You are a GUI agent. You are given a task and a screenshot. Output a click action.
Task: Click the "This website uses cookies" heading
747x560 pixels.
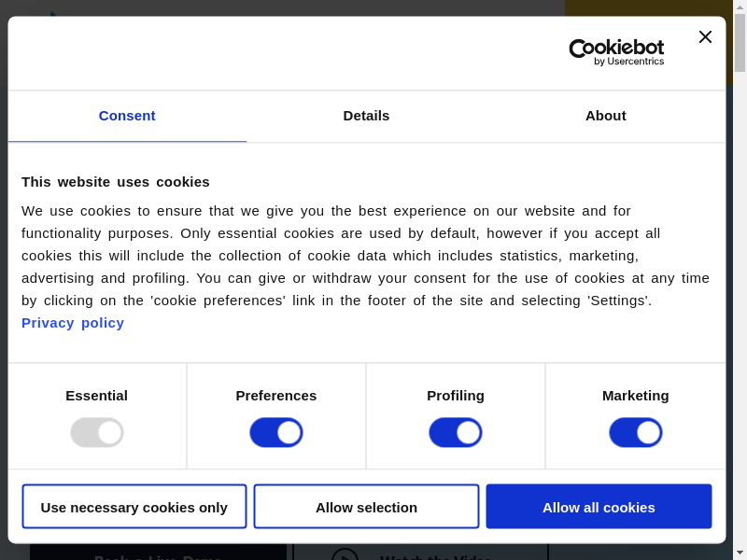pyautogui.click(x=116, y=182)
